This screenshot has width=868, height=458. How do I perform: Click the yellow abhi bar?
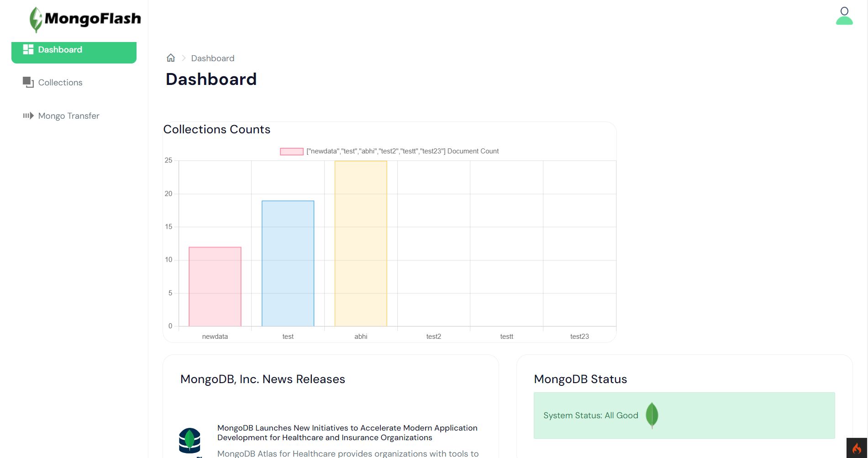point(361,243)
